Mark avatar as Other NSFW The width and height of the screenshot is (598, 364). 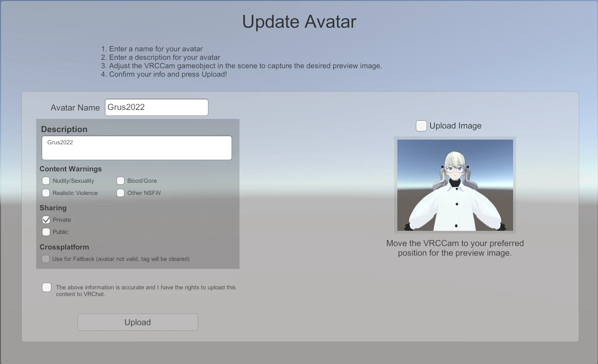click(120, 193)
